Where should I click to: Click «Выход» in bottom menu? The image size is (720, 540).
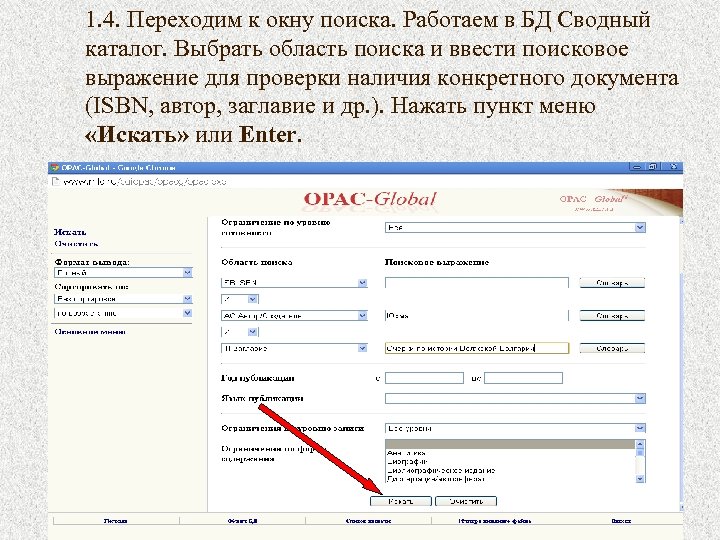(621, 521)
